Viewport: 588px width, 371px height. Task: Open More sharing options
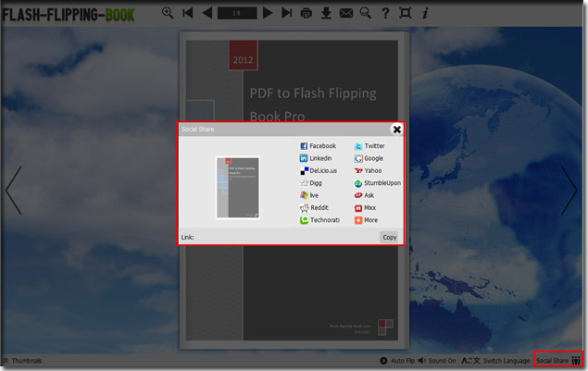pos(366,220)
